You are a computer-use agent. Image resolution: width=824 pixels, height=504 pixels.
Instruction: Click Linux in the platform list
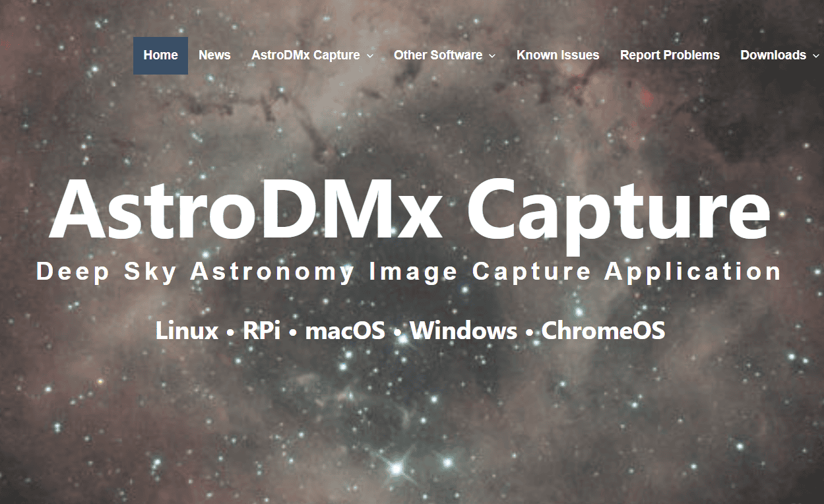[187, 331]
